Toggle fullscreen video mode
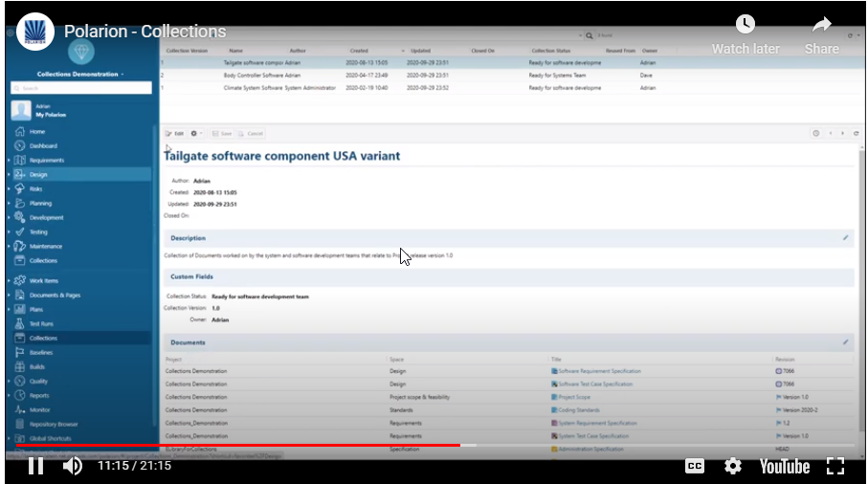This screenshot has width=868, height=484. 835,466
